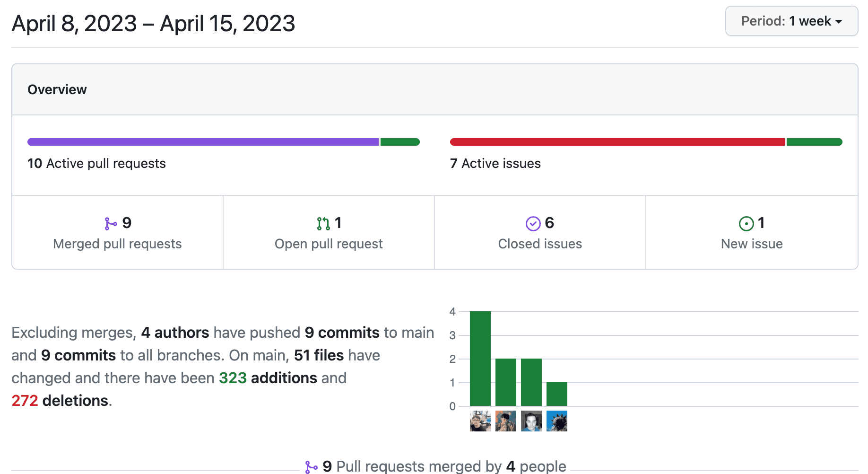Click the closed issues checkmark icon

(533, 223)
